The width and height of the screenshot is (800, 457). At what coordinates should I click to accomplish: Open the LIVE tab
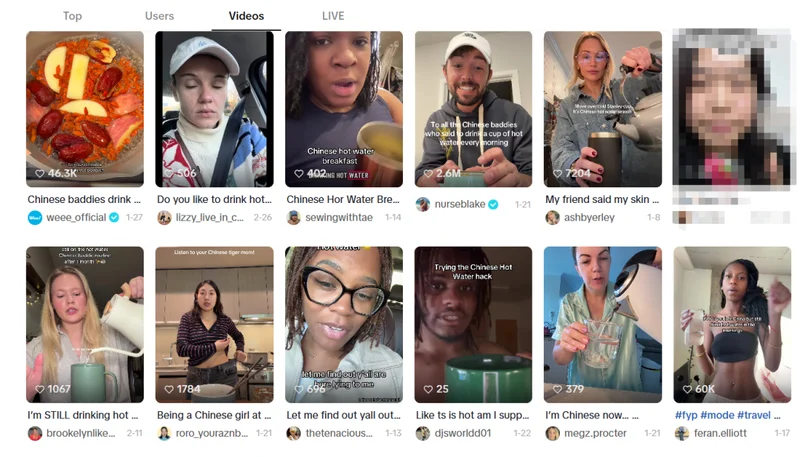333,16
